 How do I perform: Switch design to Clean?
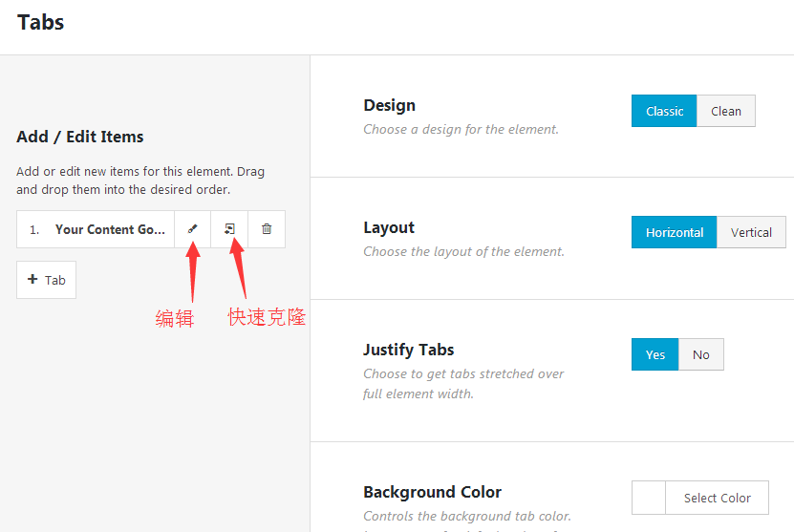[x=725, y=111]
